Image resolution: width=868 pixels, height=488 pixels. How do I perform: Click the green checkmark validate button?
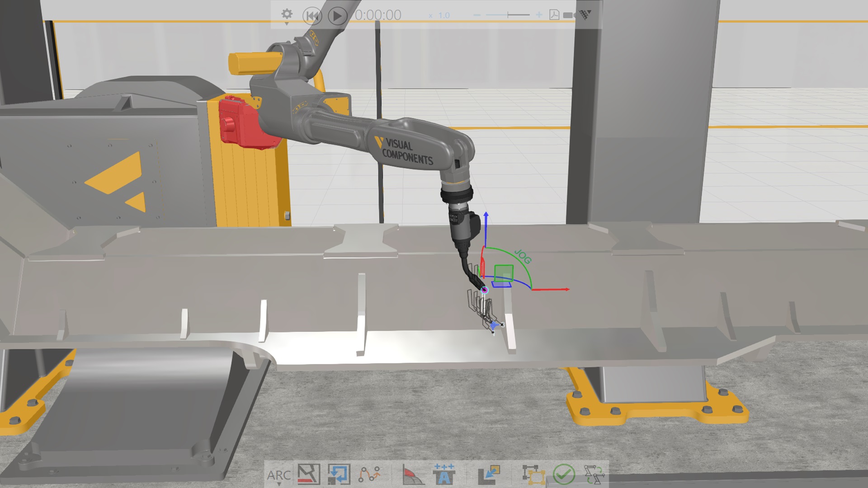[564, 474]
